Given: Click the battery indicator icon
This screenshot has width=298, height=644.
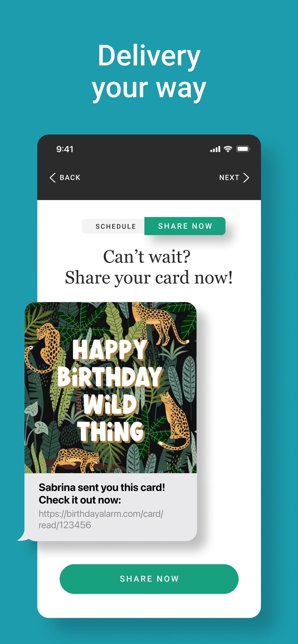Looking at the screenshot, I should [243, 149].
